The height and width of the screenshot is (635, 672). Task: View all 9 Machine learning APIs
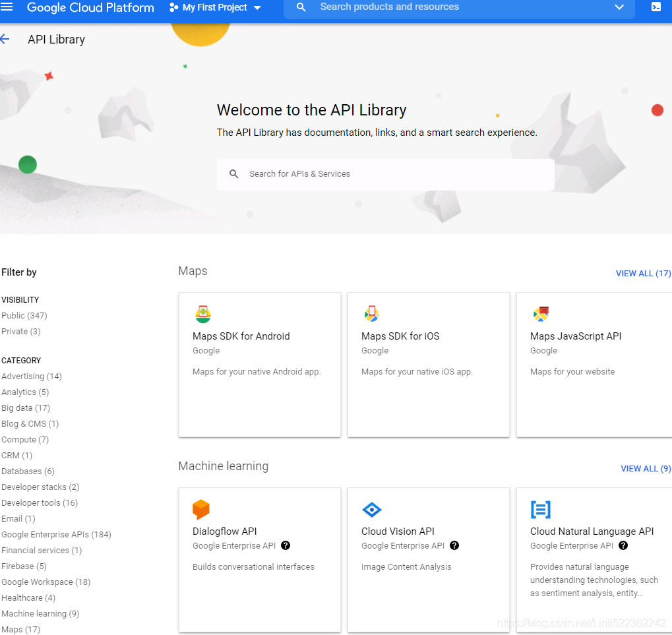coord(646,468)
